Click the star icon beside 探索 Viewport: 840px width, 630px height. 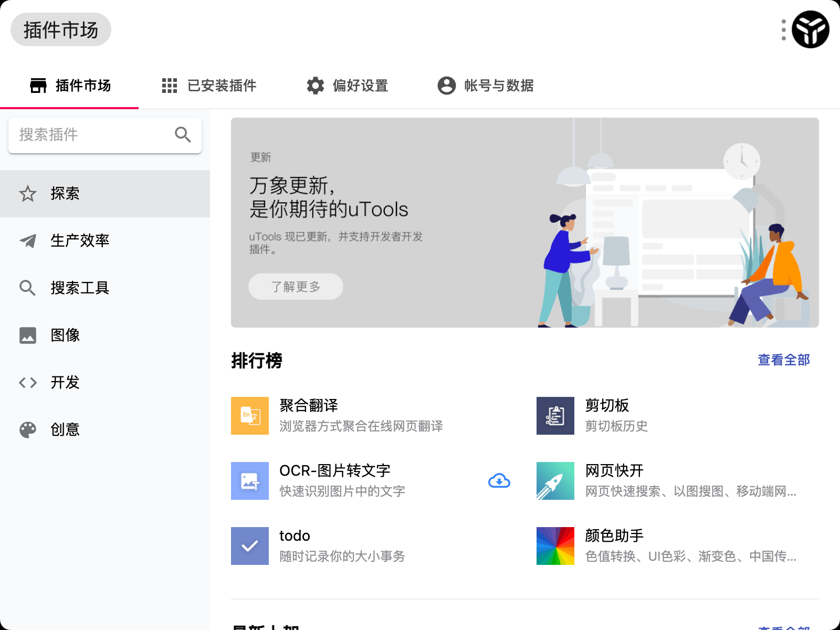pos(28,194)
